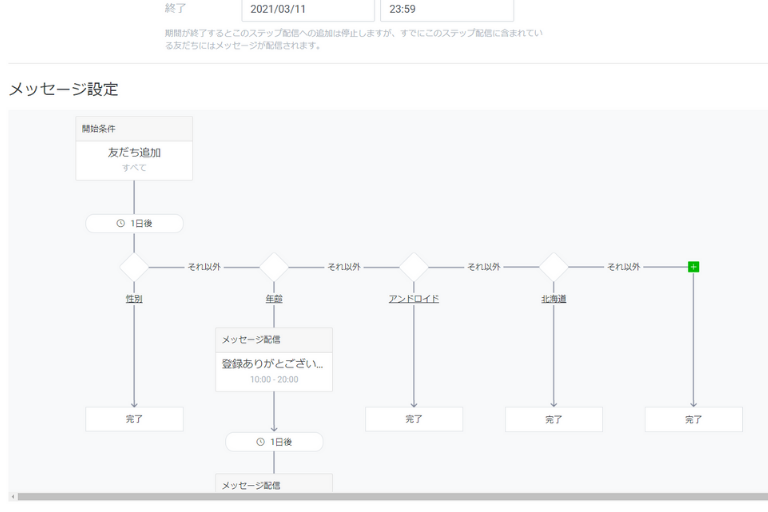
Task: Open the 北海道 condition link
Action: pyautogui.click(x=553, y=298)
